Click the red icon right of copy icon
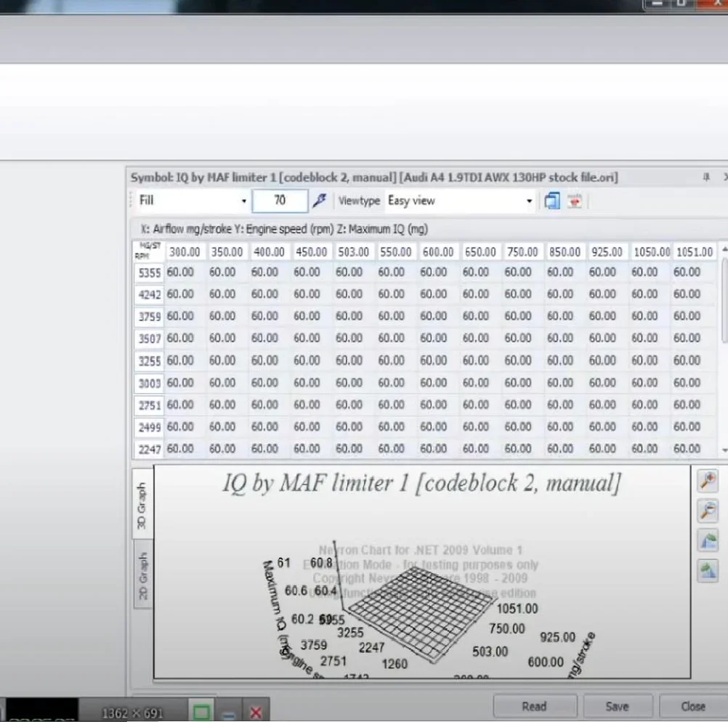 [575, 201]
